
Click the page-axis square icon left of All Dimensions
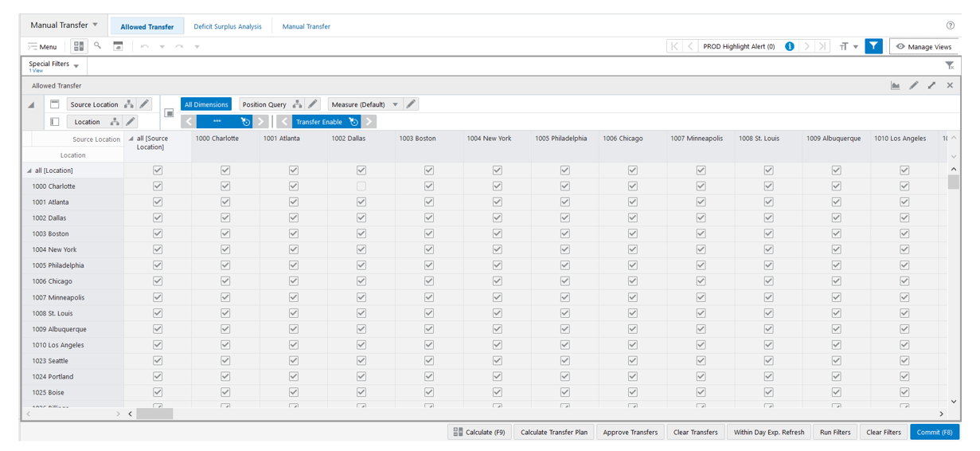(170, 113)
